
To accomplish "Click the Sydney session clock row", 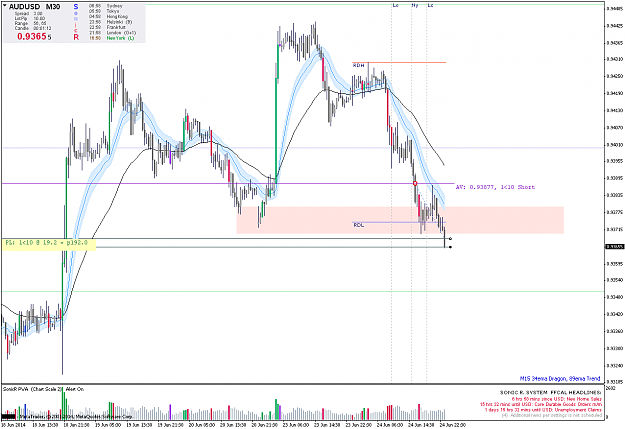I will pos(106,6).
